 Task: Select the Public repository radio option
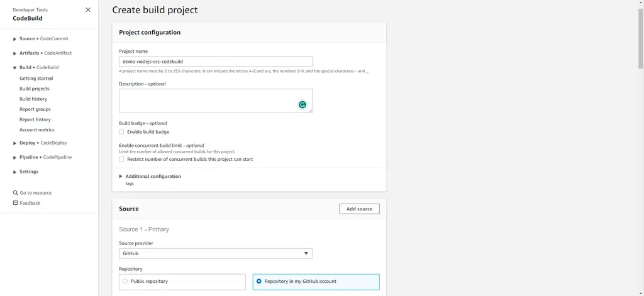coord(125,281)
